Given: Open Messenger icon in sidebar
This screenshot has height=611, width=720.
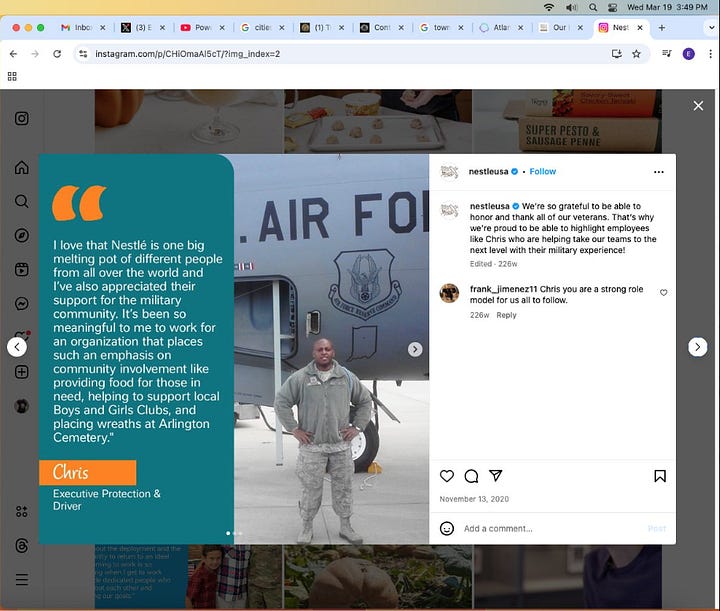Looking at the screenshot, I should coord(22,303).
